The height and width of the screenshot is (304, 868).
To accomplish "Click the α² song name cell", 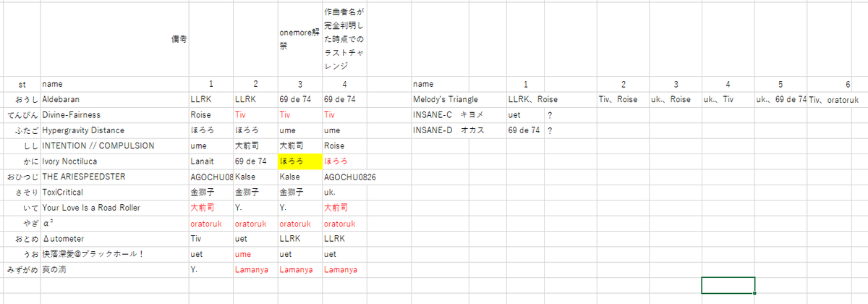I will 114,224.
